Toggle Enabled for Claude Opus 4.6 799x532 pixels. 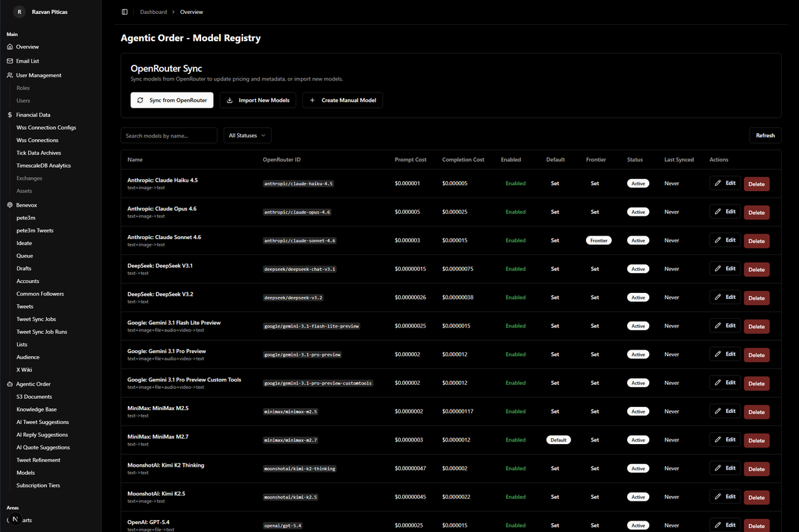515,212
